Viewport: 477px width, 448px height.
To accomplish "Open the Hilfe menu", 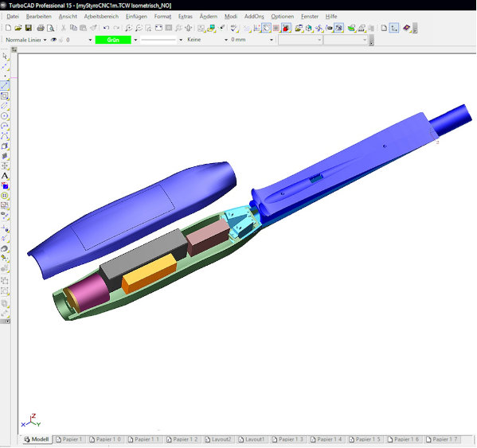I will coord(331,17).
